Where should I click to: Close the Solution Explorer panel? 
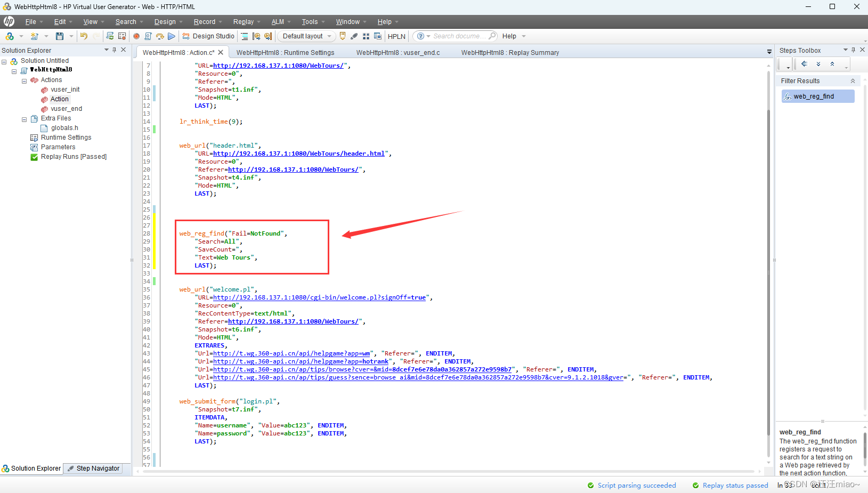point(124,50)
